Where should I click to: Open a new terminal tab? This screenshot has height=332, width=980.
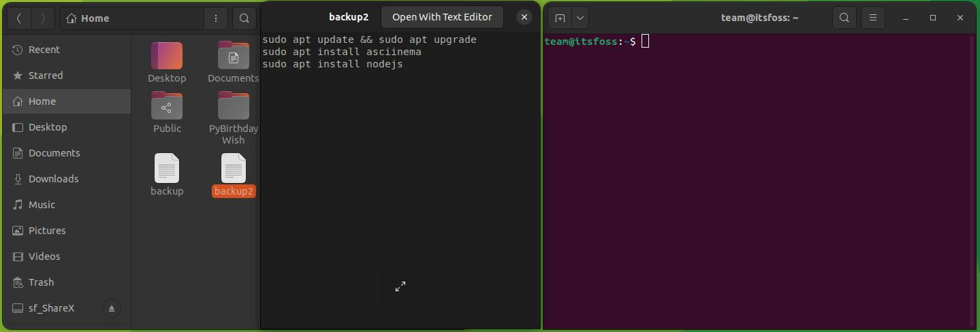(560, 18)
